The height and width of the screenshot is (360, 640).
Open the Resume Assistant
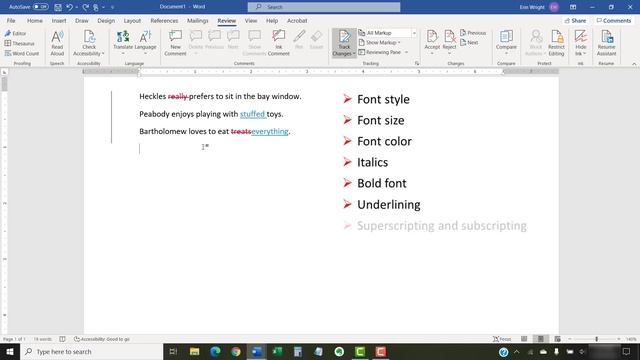click(x=606, y=43)
